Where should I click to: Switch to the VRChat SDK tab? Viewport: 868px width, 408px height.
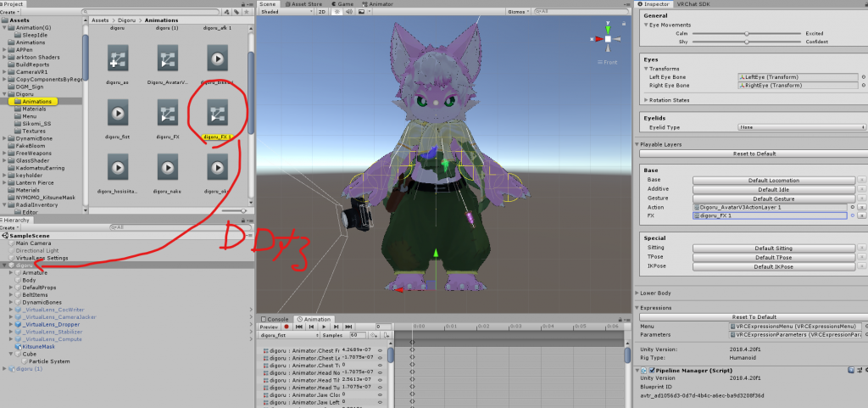tap(694, 4)
